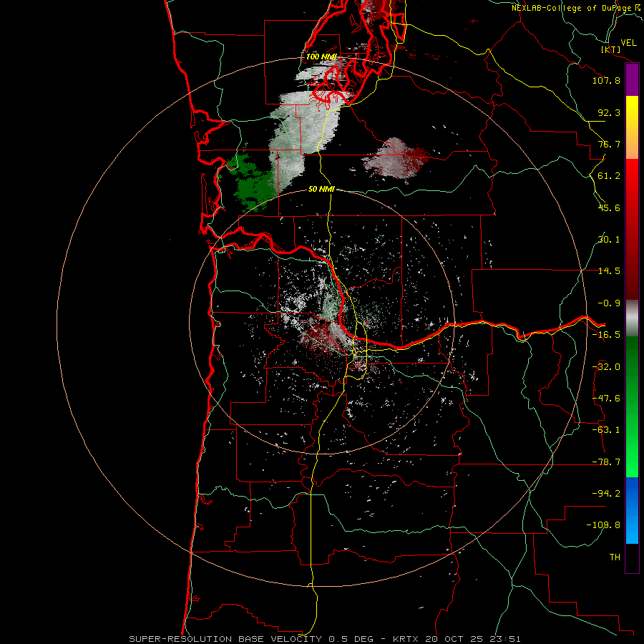Viewport: 644px width, 644px height.
Task: Pick the blue segment of color scale
Action: pyautogui.click(x=632, y=510)
